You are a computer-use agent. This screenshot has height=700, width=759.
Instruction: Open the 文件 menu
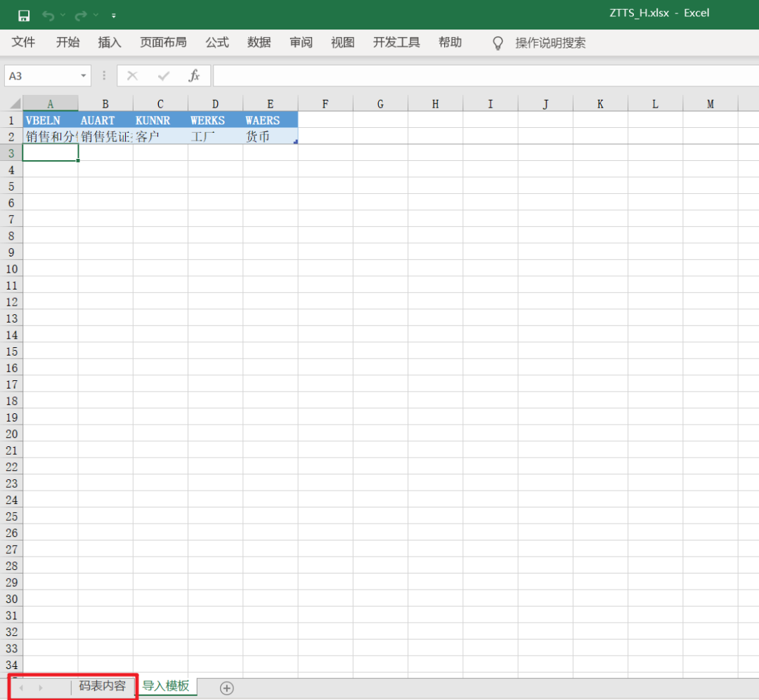23,43
